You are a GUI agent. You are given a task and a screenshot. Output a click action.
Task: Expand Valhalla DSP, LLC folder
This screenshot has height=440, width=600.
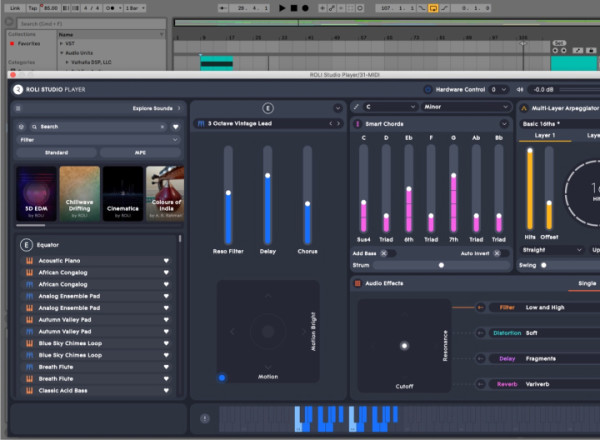click(67, 62)
